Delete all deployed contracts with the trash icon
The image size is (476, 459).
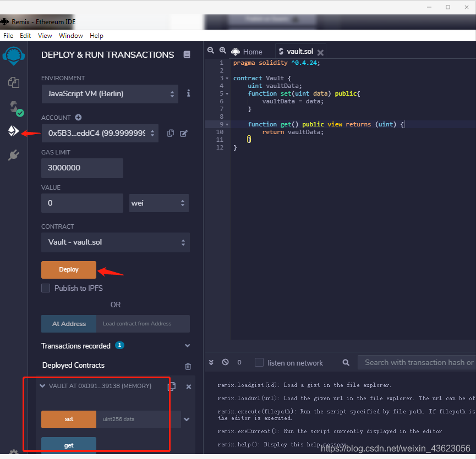(x=188, y=366)
